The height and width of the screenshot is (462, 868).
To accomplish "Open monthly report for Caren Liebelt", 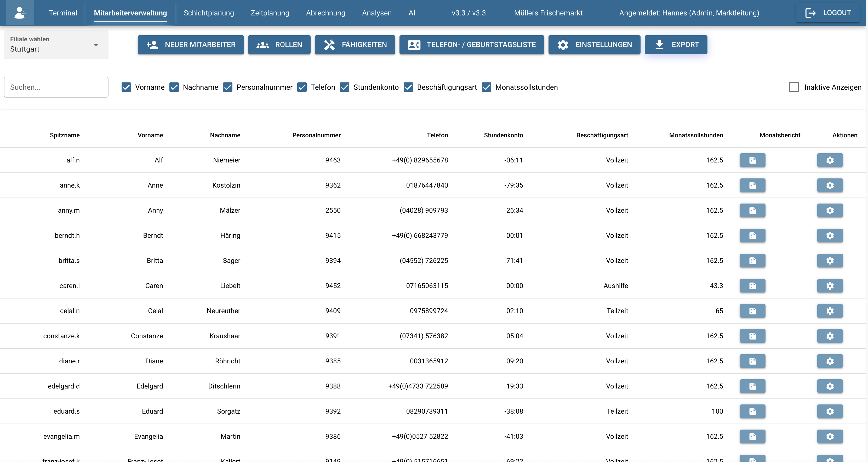I will 752,286.
